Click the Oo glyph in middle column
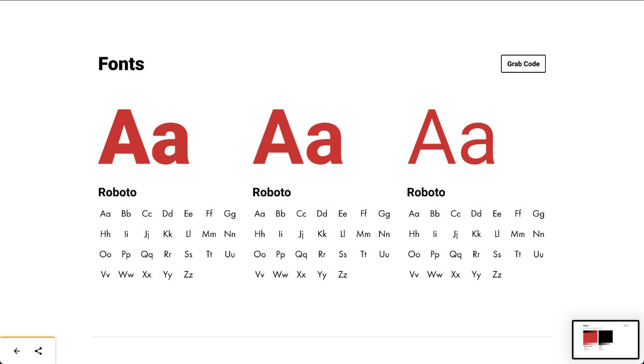Image resolution: width=644 pixels, height=364 pixels. point(260,254)
